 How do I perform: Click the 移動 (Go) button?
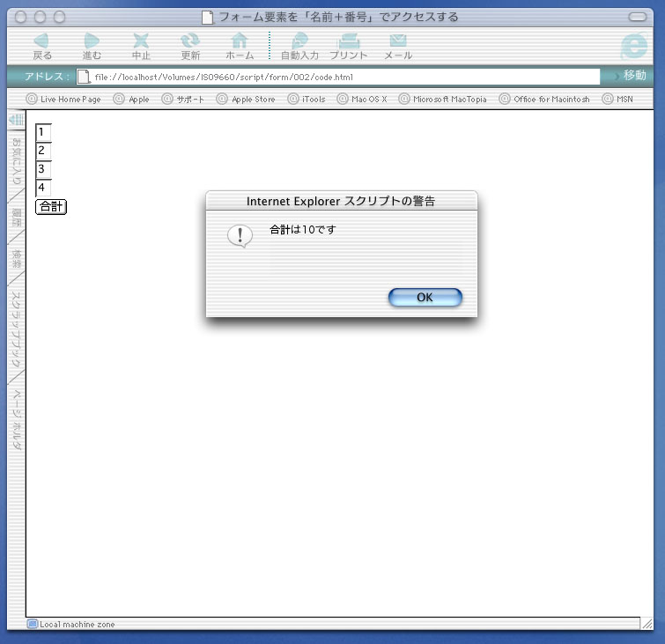tap(634, 76)
